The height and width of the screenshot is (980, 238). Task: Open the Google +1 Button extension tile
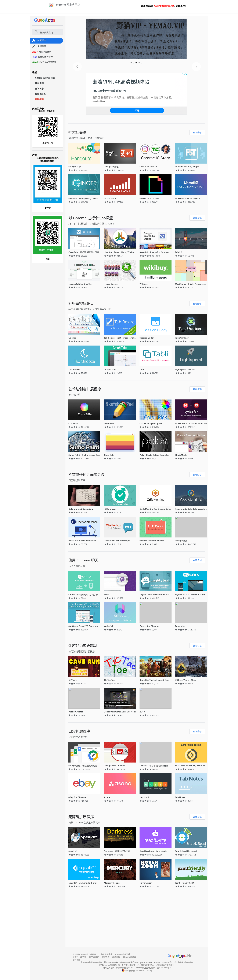120,153
